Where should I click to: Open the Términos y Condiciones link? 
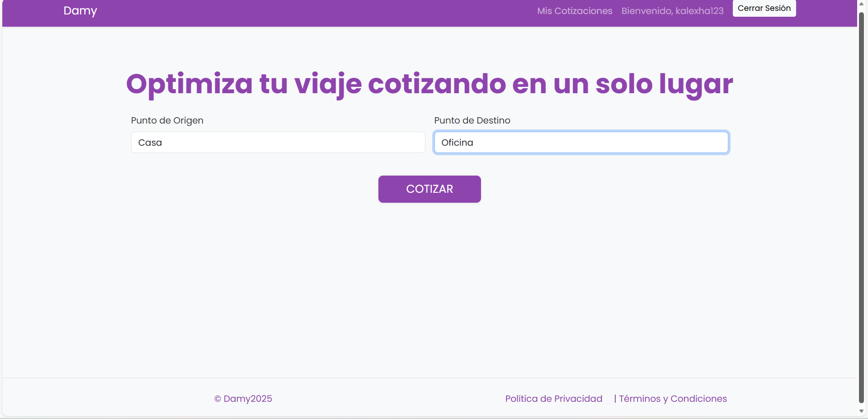[x=673, y=399]
